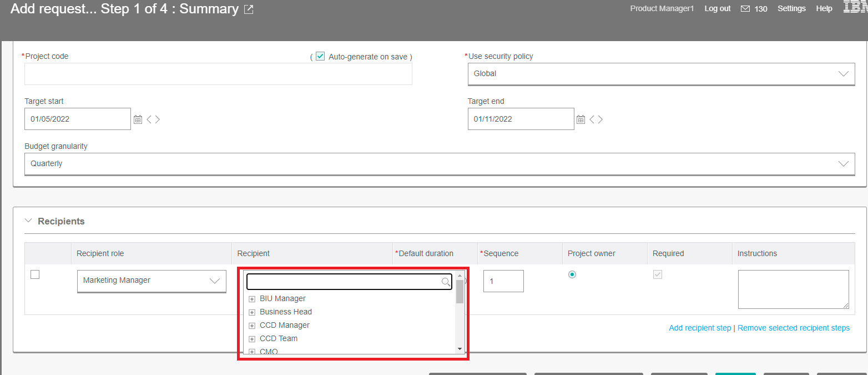The width and height of the screenshot is (868, 375).
Task: Open the Target end calendar picker
Action: [x=581, y=119]
